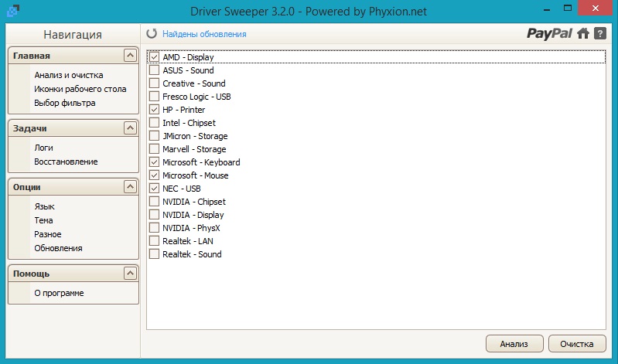Collapse the Главная section

point(130,55)
